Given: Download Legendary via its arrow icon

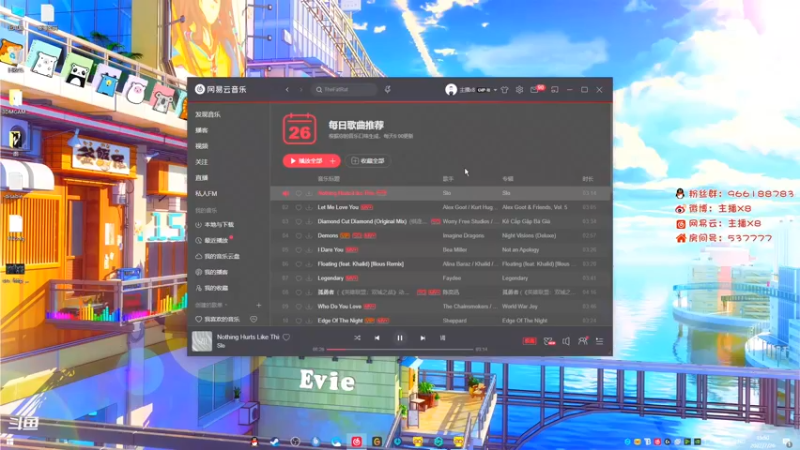Looking at the screenshot, I should click(309, 279).
